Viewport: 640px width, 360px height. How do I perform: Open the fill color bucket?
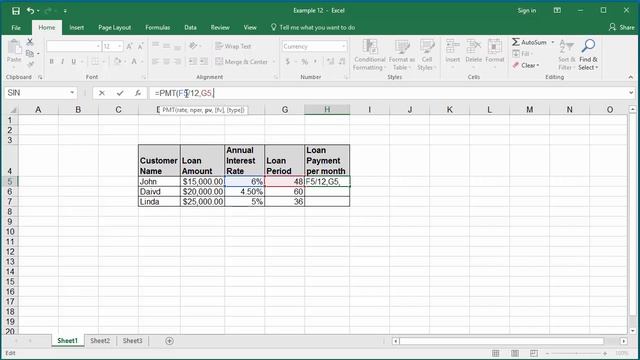pos(117,62)
